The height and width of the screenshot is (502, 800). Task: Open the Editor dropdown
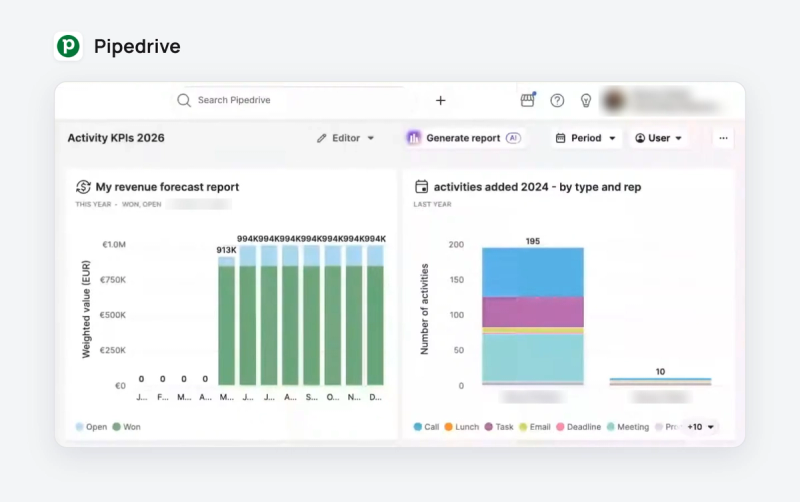(345, 138)
